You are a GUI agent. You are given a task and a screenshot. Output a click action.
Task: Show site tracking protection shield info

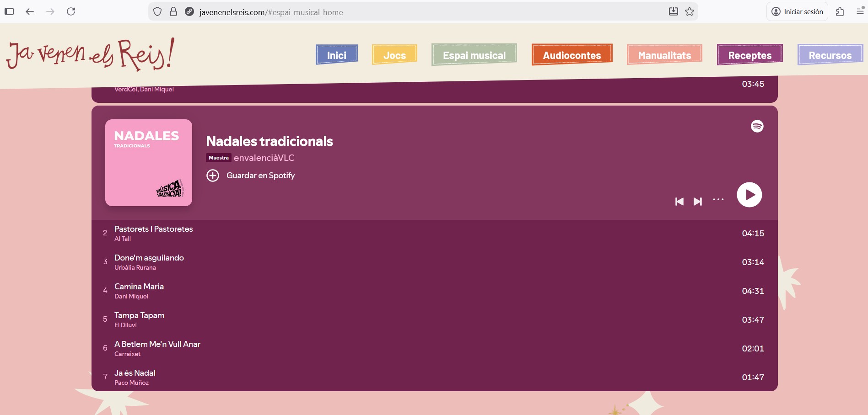[157, 12]
